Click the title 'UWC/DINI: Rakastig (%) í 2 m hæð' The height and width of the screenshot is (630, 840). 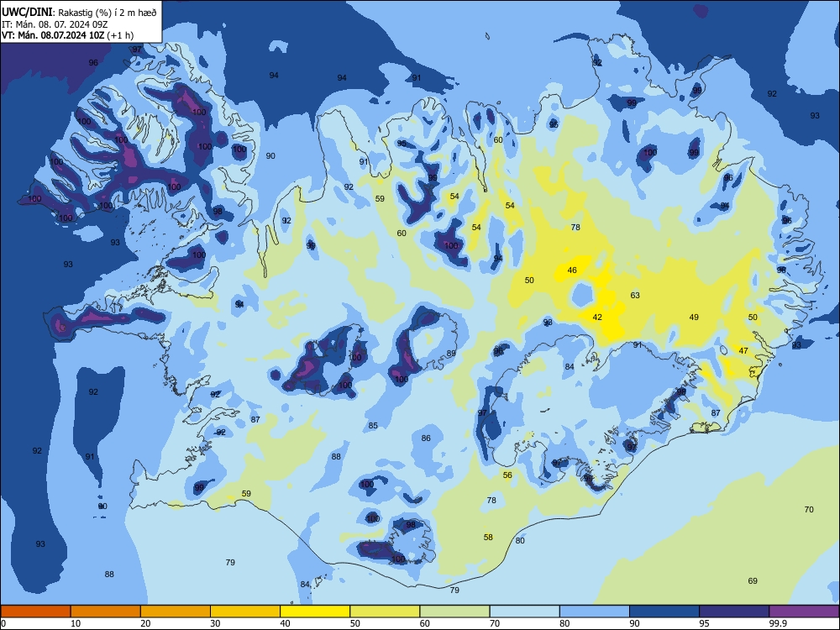coord(79,13)
